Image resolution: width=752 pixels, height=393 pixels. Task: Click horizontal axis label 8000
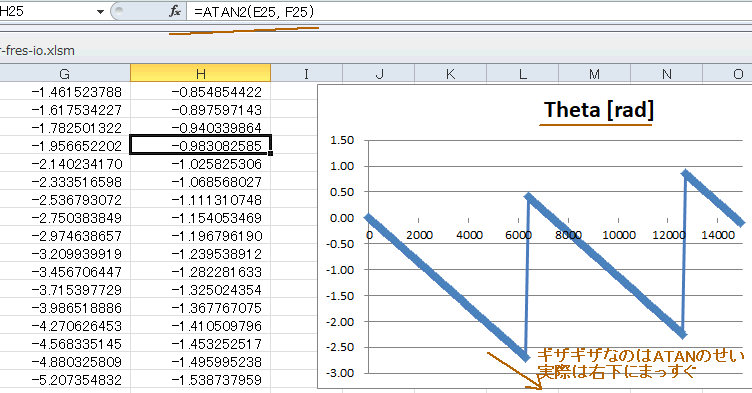[x=568, y=235]
